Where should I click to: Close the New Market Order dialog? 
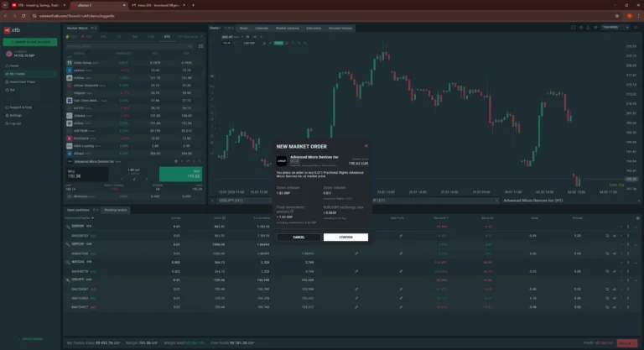pyautogui.click(x=366, y=145)
